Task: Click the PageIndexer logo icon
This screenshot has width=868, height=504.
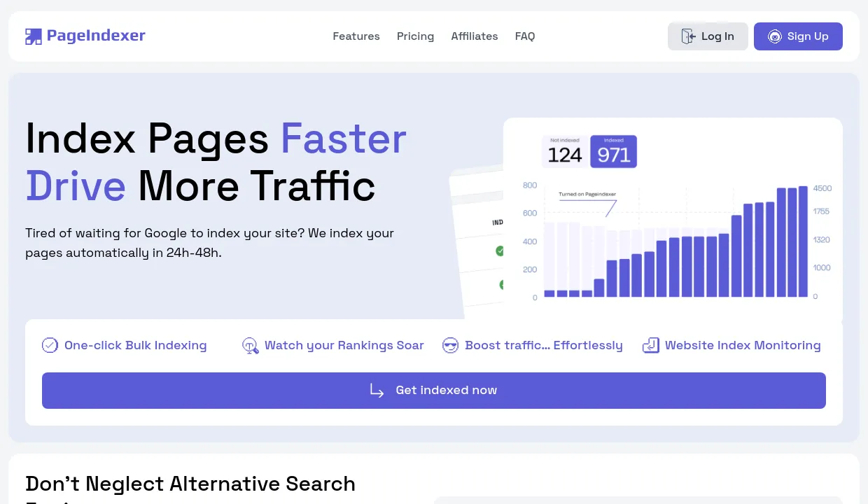Action: pyautogui.click(x=33, y=36)
